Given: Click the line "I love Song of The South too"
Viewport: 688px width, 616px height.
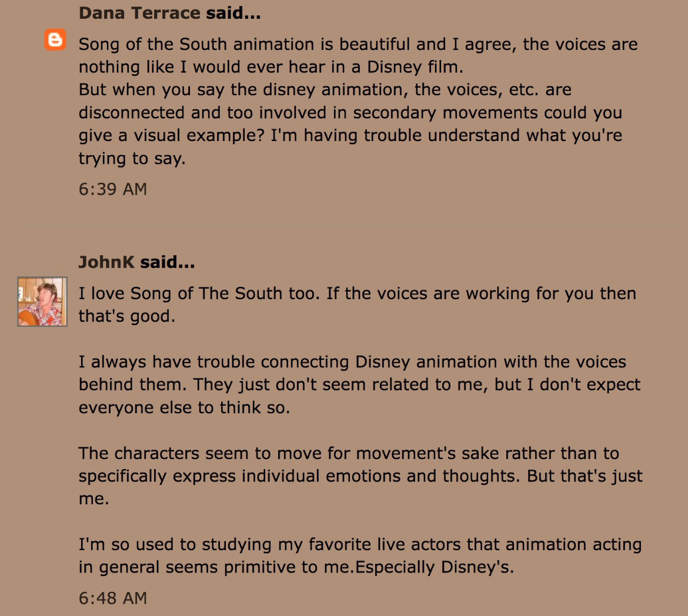Looking at the screenshot, I should 357,293.
